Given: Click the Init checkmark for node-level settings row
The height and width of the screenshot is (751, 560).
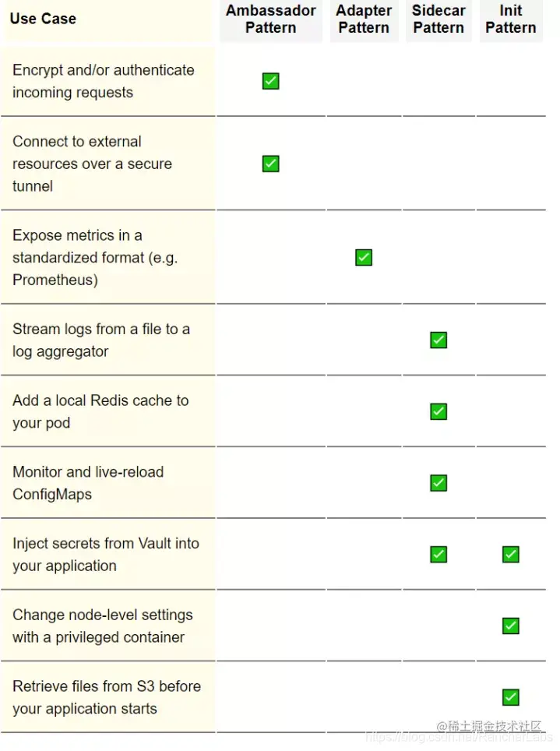Looking at the screenshot, I should click(x=511, y=626).
